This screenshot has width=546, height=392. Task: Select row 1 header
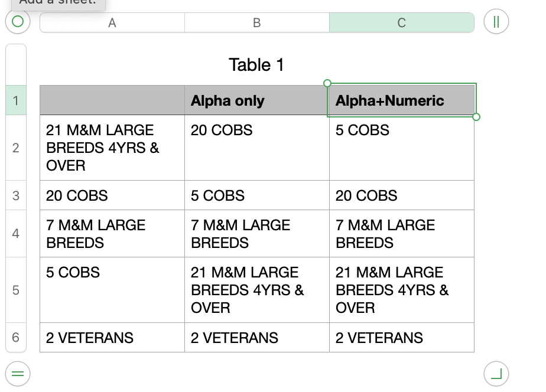[16, 100]
